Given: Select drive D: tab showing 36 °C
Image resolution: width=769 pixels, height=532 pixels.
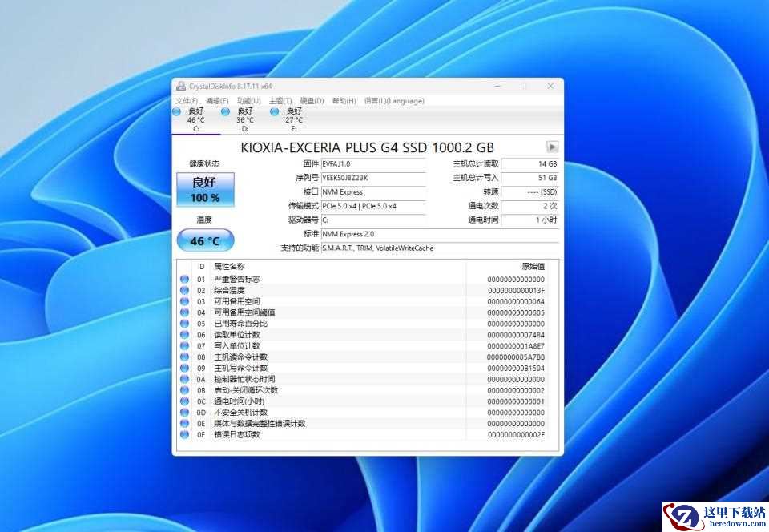Looking at the screenshot, I should point(245,119).
